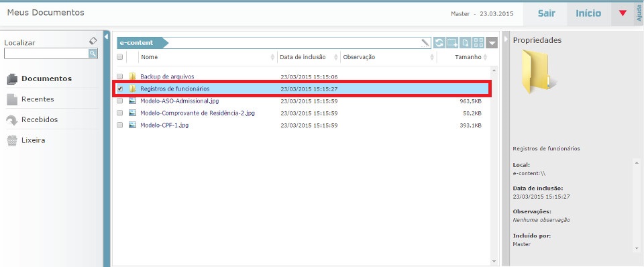Click the file list scrollbar up arrow
The width and height of the screenshot is (644, 267).
point(494,70)
